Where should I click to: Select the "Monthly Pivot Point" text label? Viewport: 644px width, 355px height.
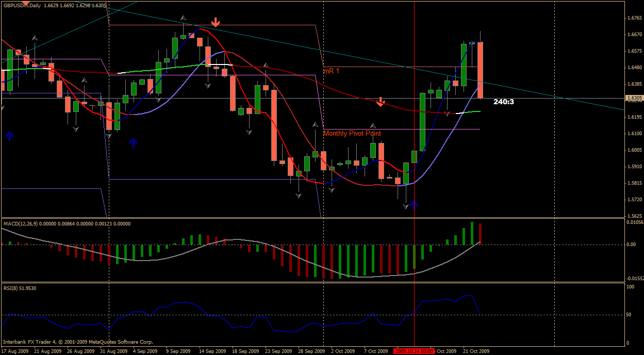tap(352, 134)
